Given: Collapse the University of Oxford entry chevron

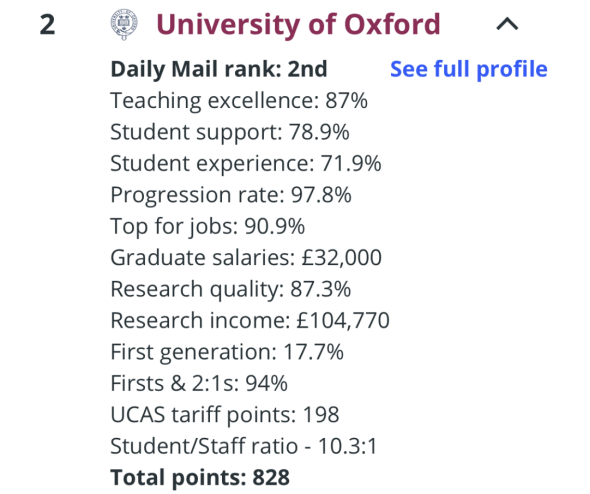Looking at the screenshot, I should point(507,24).
